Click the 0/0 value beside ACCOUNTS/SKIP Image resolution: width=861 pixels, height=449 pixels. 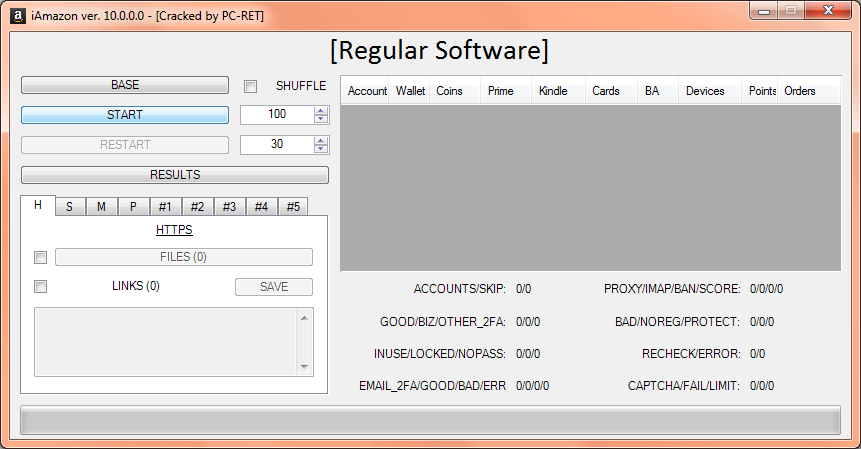pos(523,289)
